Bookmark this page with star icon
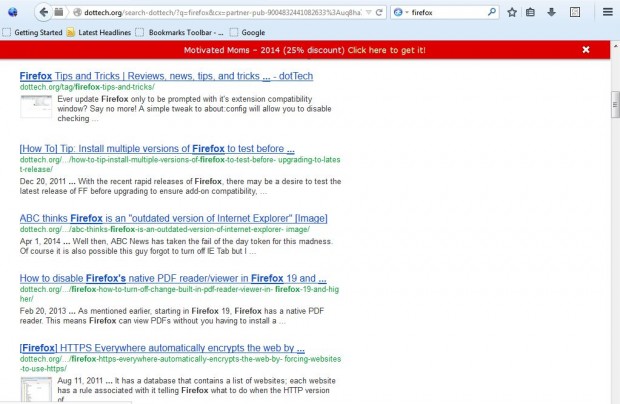Image resolution: width=620 pixels, height=404 pixels. click(512, 12)
